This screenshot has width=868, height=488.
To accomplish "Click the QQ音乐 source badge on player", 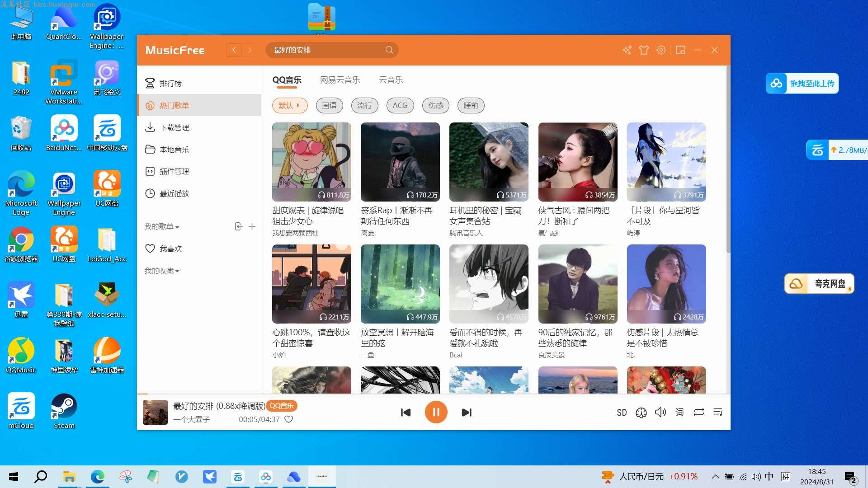I will pyautogui.click(x=282, y=406).
